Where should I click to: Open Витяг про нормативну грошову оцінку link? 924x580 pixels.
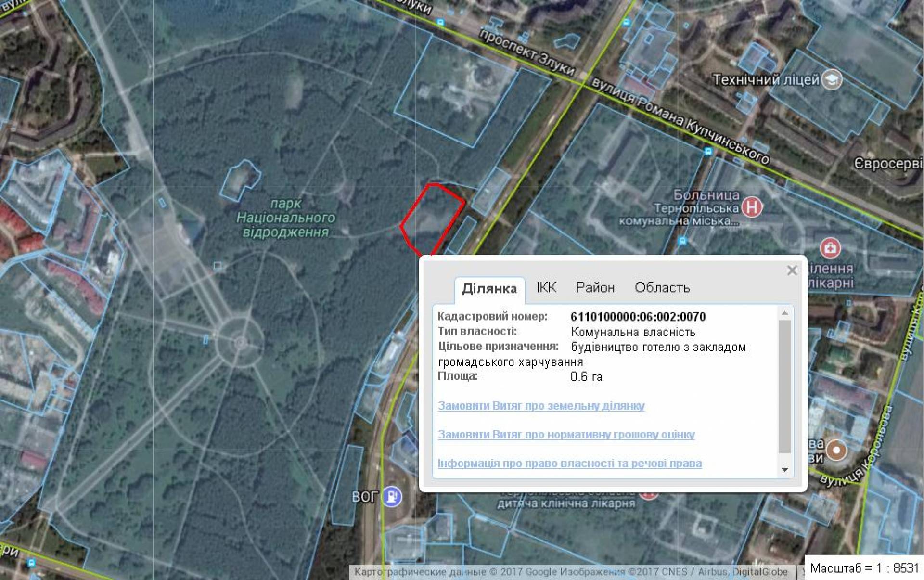pyautogui.click(x=566, y=435)
